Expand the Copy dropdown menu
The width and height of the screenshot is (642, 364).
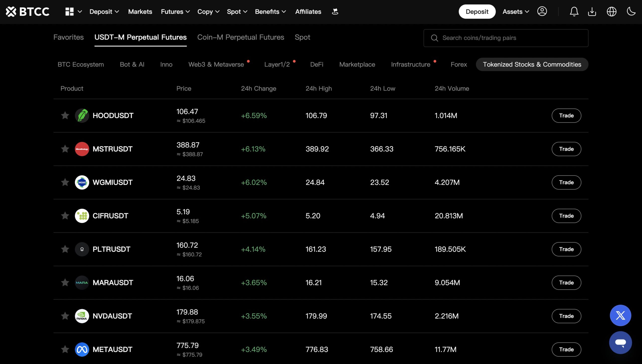[208, 12]
